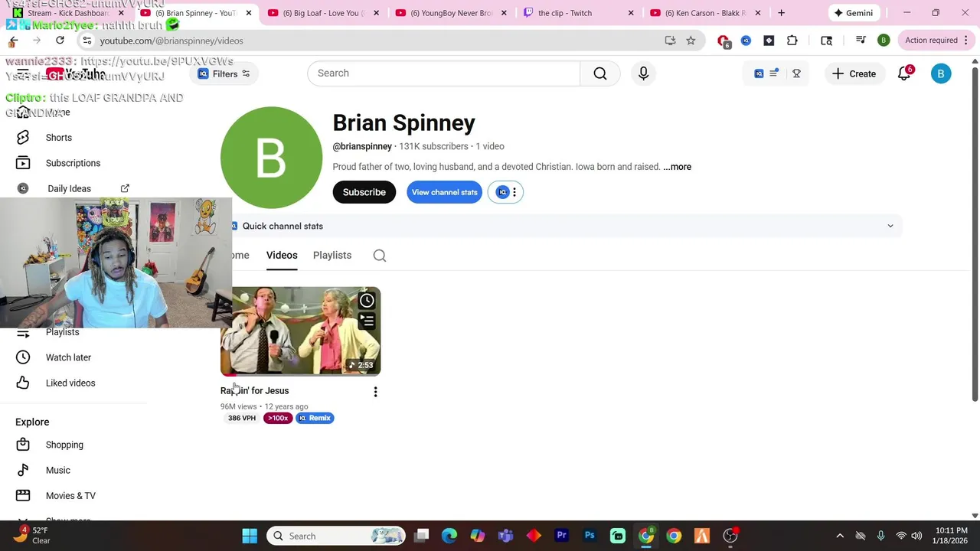The image size is (980, 551).
Task: Click View channel stats button
Action: [x=444, y=192]
